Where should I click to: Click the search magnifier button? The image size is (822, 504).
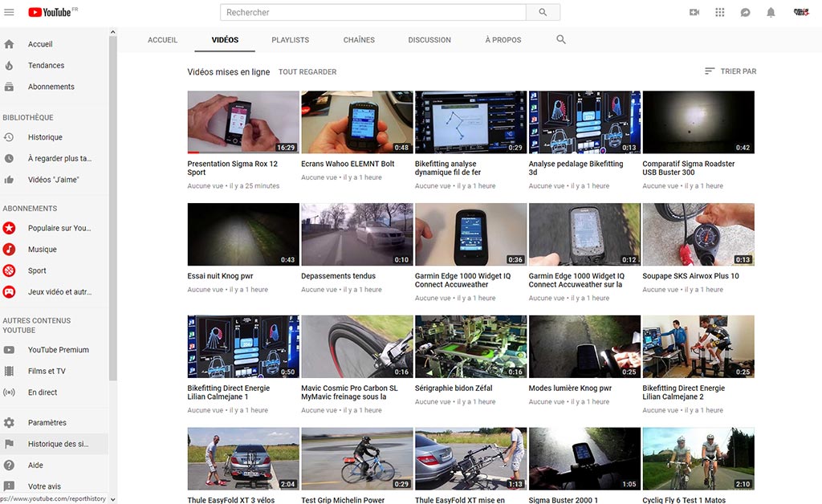point(543,12)
